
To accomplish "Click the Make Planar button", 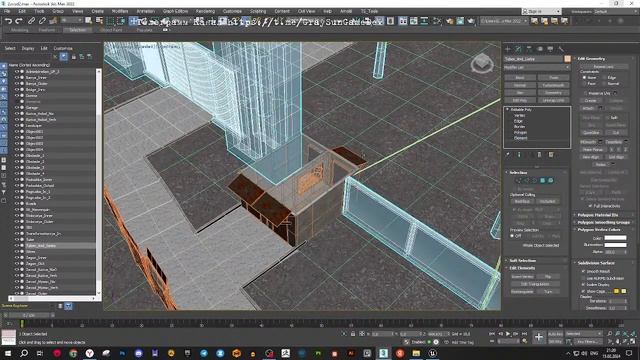I will [x=592, y=150].
